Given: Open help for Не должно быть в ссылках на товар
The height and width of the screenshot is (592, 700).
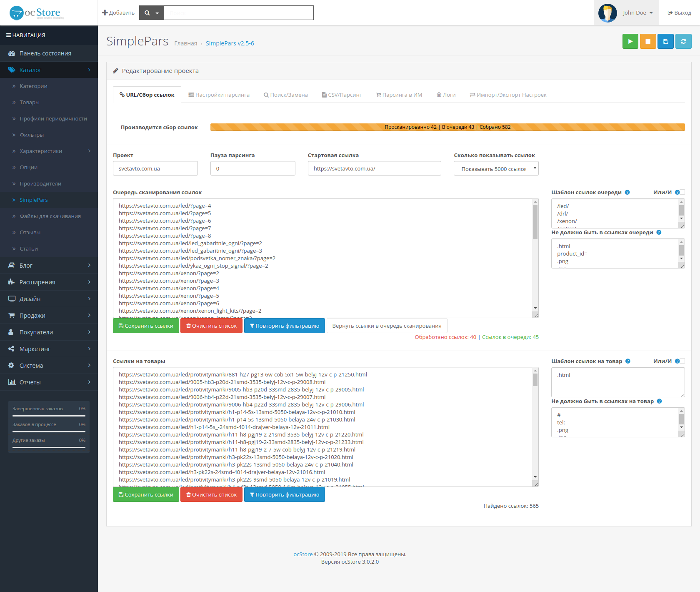Looking at the screenshot, I should click(659, 401).
